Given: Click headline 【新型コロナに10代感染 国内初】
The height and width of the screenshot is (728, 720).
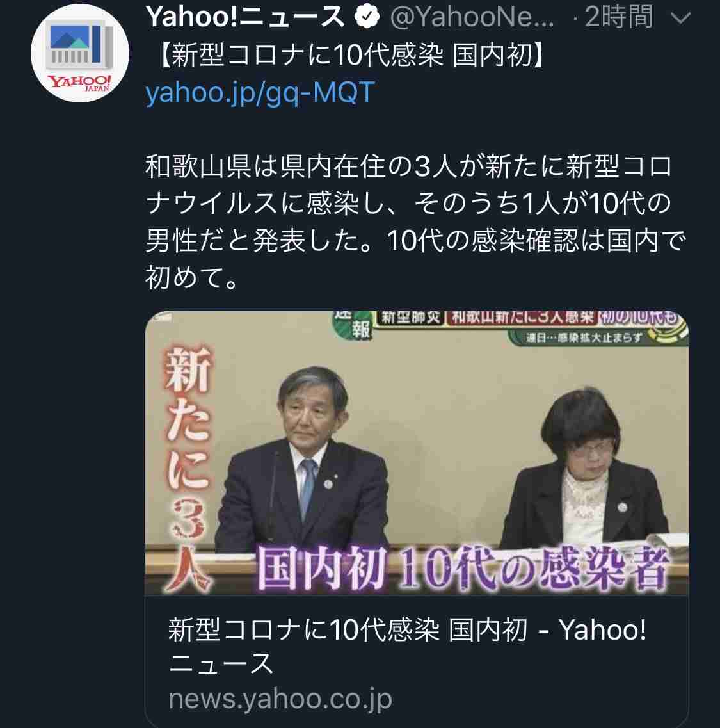Looking at the screenshot, I should click(351, 55).
